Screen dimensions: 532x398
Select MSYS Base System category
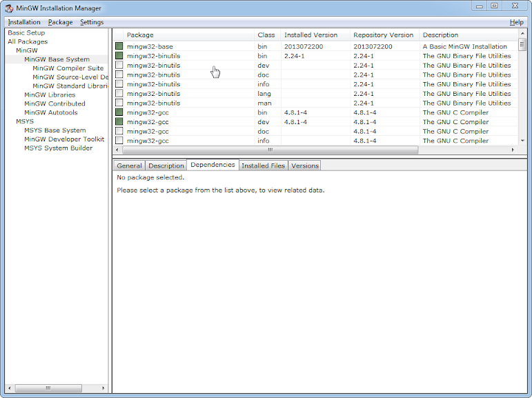[55, 130]
